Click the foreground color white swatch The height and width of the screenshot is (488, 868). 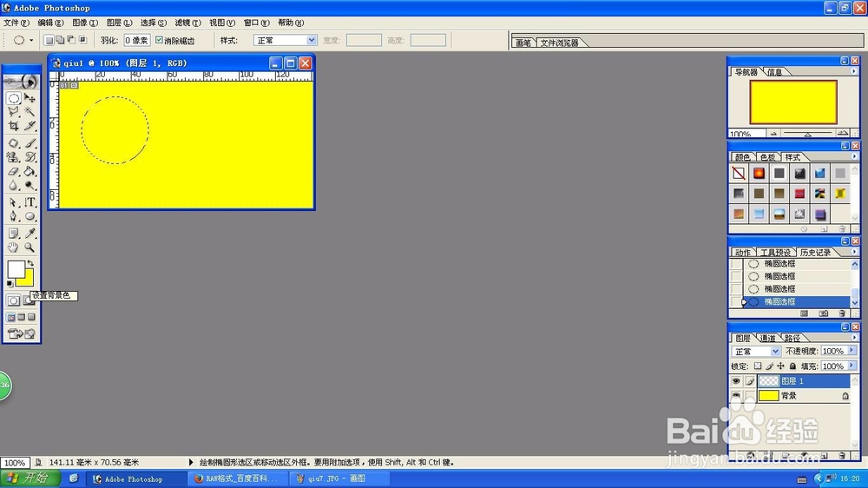[15, 268]
